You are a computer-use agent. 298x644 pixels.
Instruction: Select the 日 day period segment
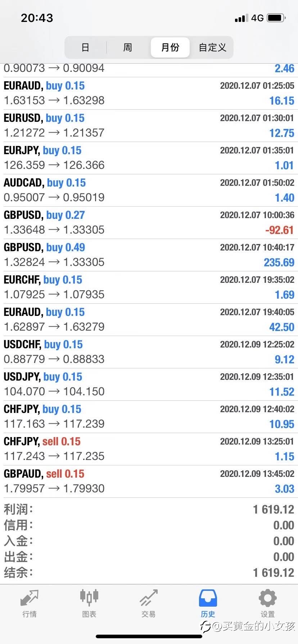86,47
